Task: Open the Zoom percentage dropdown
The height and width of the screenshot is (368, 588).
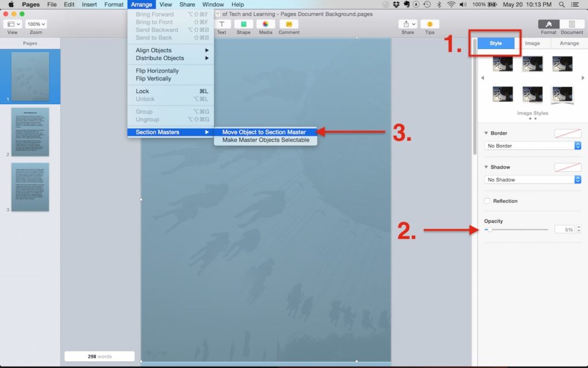Action: pos(36,24)
